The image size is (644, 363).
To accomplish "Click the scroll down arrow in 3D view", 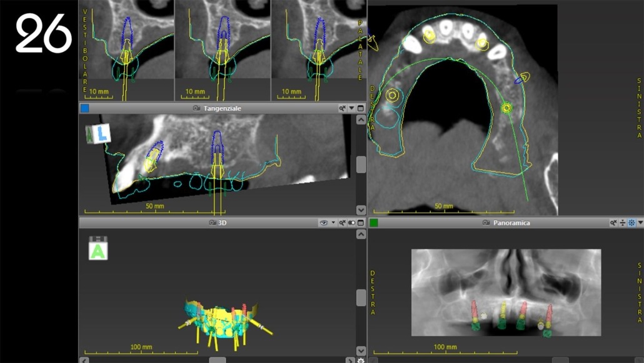I will 361,350.
